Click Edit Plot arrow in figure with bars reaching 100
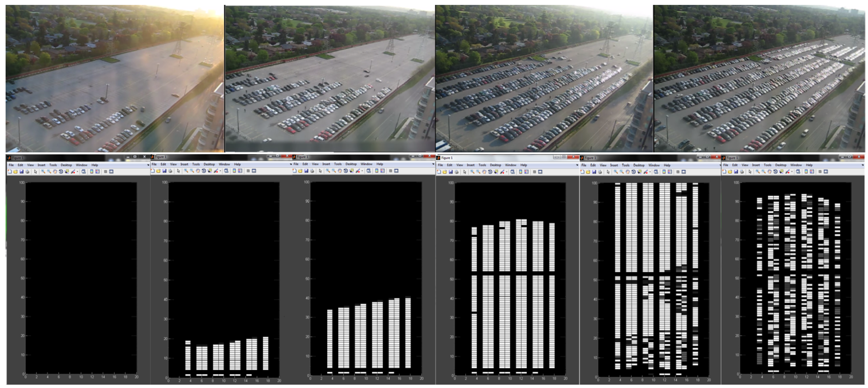 pyautogui.click(x=608, y=172)
